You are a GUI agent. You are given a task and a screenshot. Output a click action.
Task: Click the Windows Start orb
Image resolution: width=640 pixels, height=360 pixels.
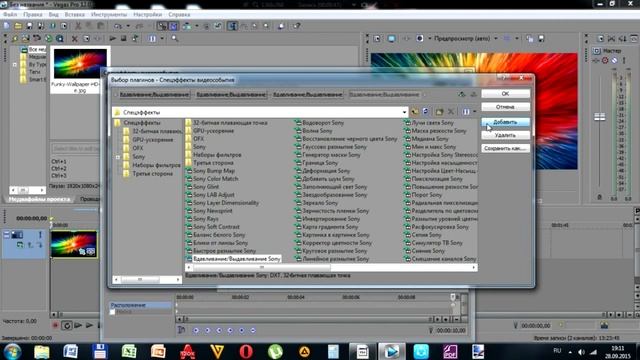12,351
